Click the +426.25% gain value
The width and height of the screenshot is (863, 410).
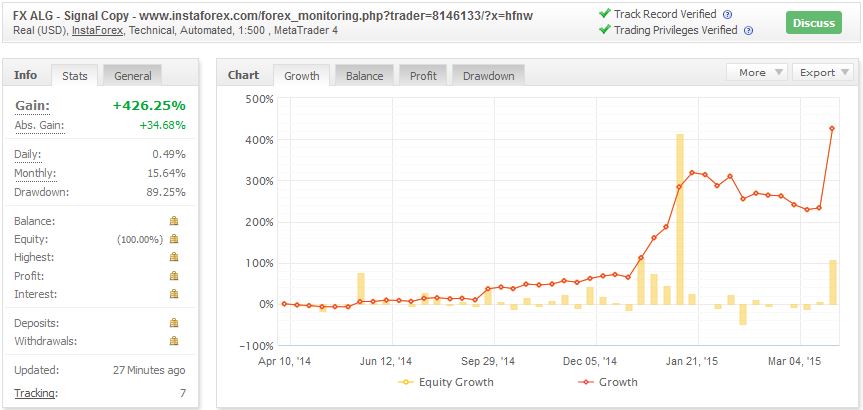tap(149, 106)
